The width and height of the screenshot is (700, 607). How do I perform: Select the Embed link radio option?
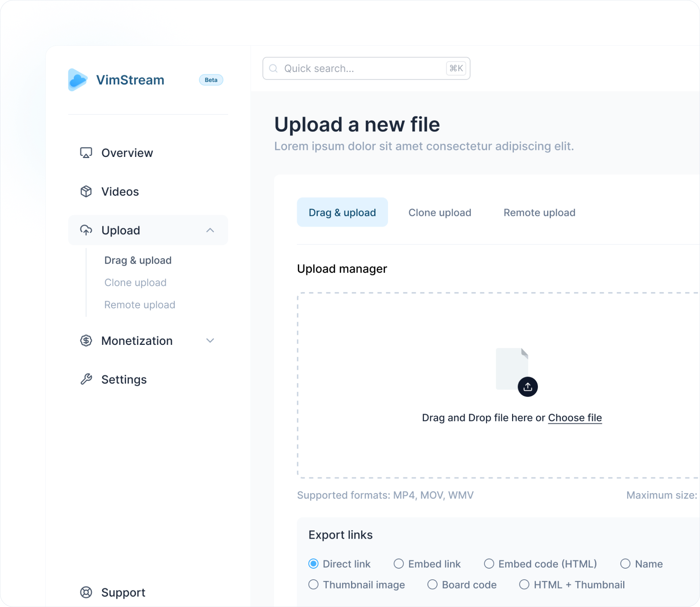[x=399, y=564]
